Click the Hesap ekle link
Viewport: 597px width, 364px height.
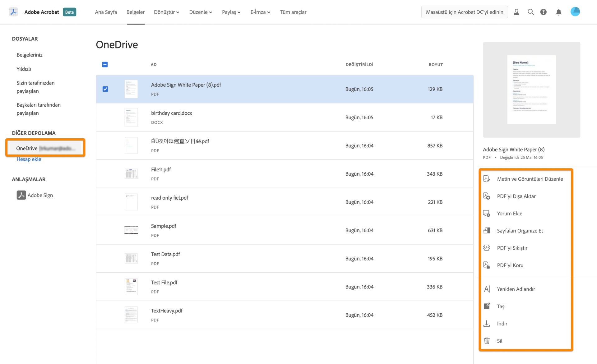click(29, 159)
